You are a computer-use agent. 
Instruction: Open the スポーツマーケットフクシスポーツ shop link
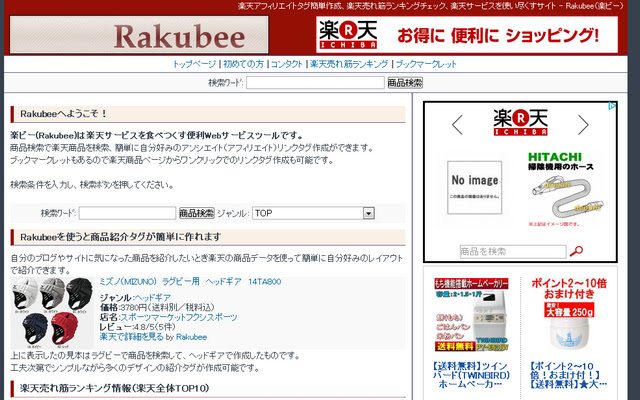click(179, 317)
